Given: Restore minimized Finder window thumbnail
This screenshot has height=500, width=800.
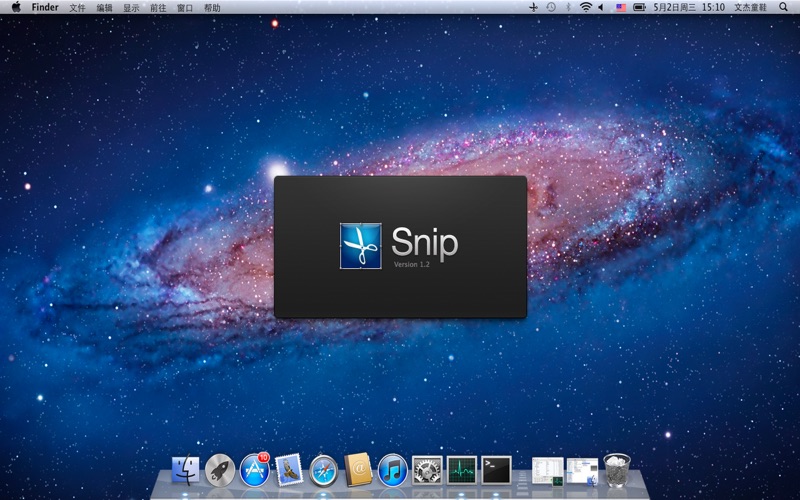Looking at the screenshot, I should 582,470.
